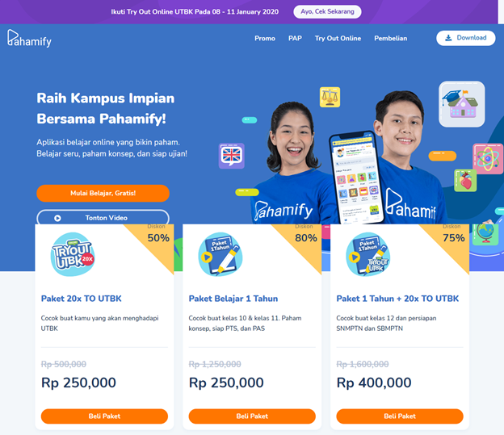This screenshot has width=504, height=435.
Task: Open the Paket Belajar 1 Tahun title
Action: 233,299
